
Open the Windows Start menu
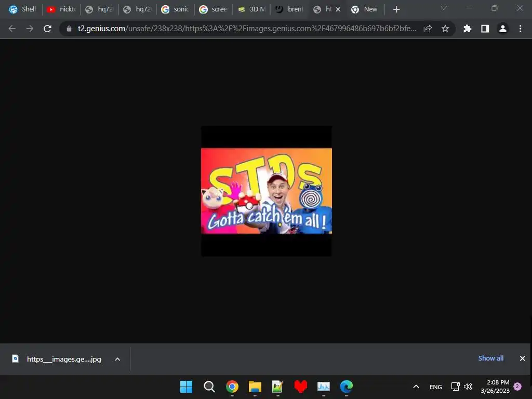pyautogui.click(x=186, y=387)
